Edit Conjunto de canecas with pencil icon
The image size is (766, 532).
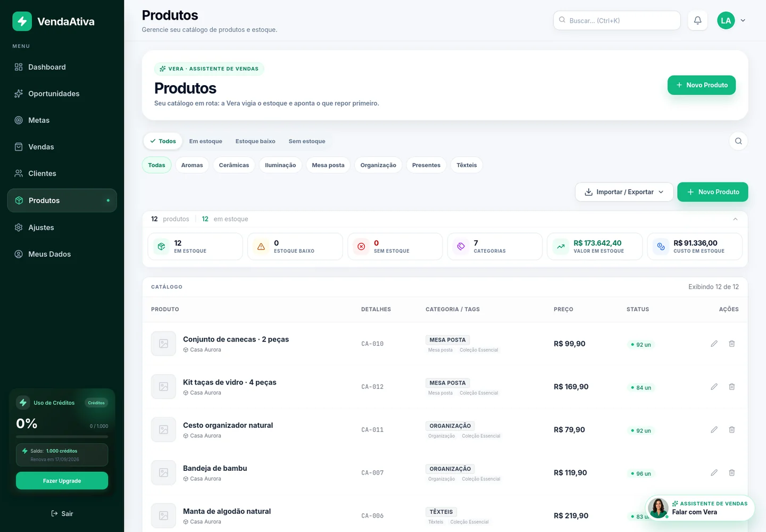[x=714, y=344]
